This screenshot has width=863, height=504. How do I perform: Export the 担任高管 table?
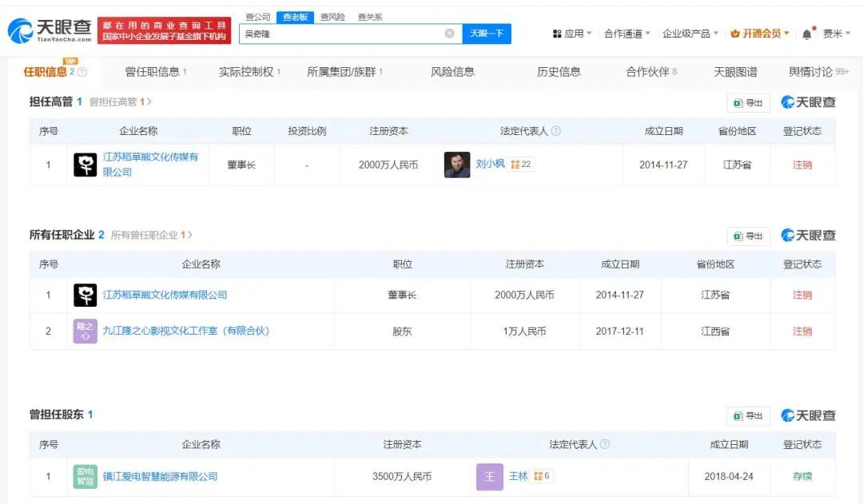click(748, 103)
